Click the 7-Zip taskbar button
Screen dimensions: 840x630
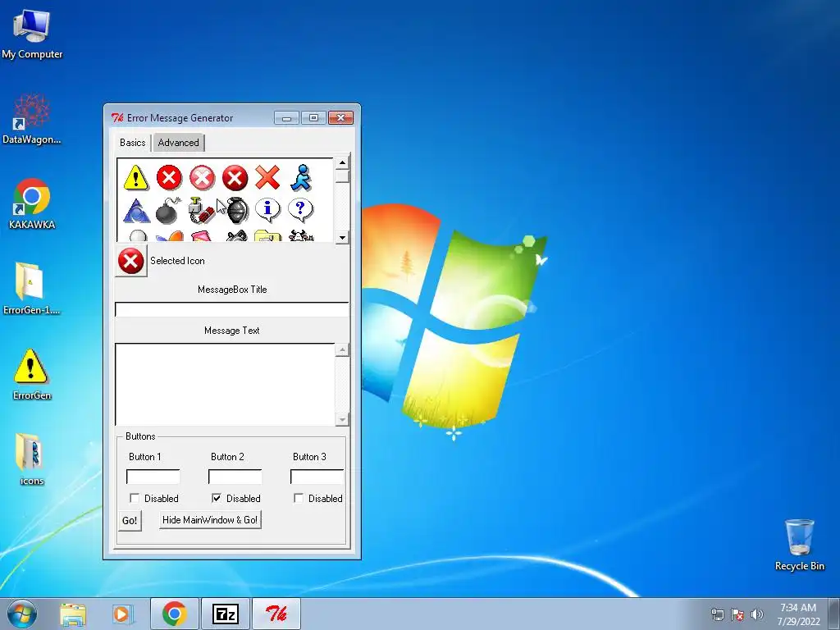[x=226, y=614]
